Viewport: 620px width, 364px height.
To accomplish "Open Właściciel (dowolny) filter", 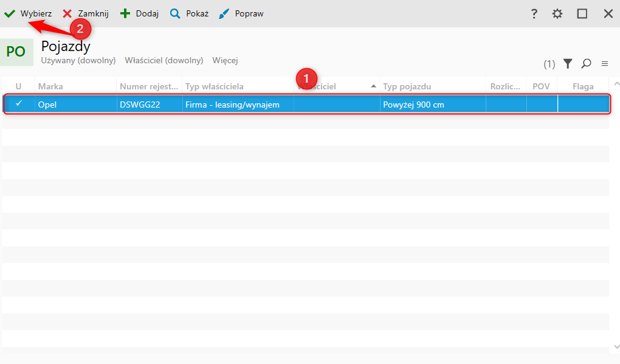I will pyautogui.click(x=164, y=61).
